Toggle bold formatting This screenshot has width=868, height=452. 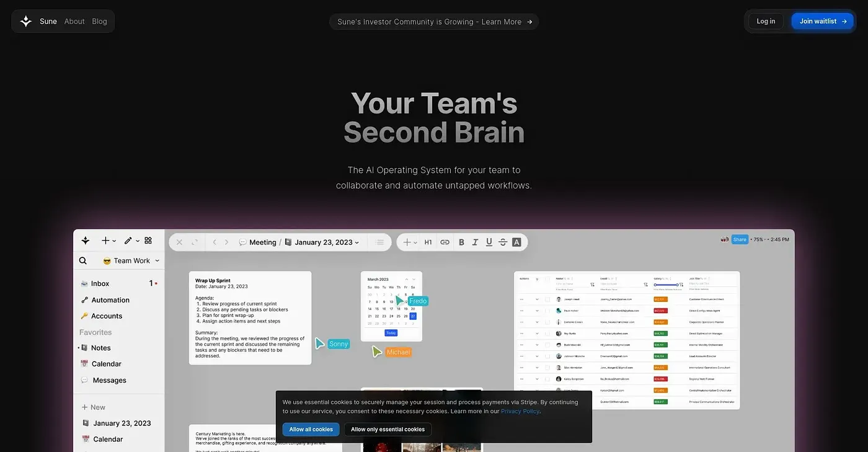461,242
